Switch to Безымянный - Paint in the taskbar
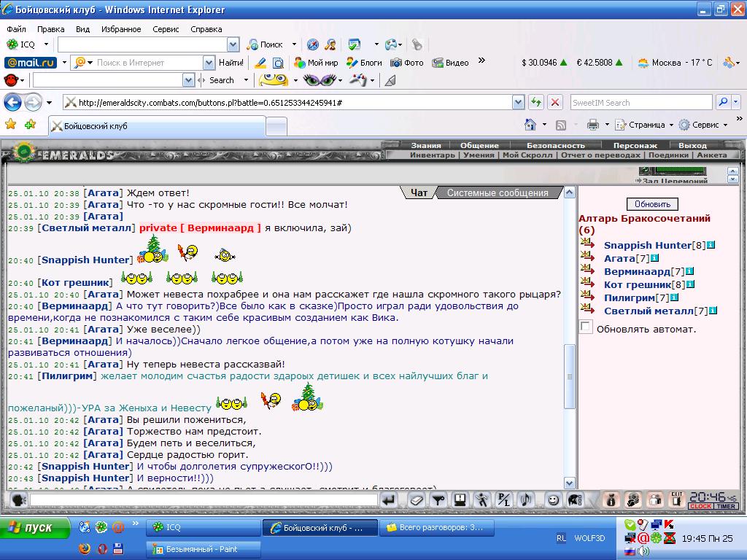Image resolution: width=747 pixels, height=560 pixels. (x=204, y=549)
